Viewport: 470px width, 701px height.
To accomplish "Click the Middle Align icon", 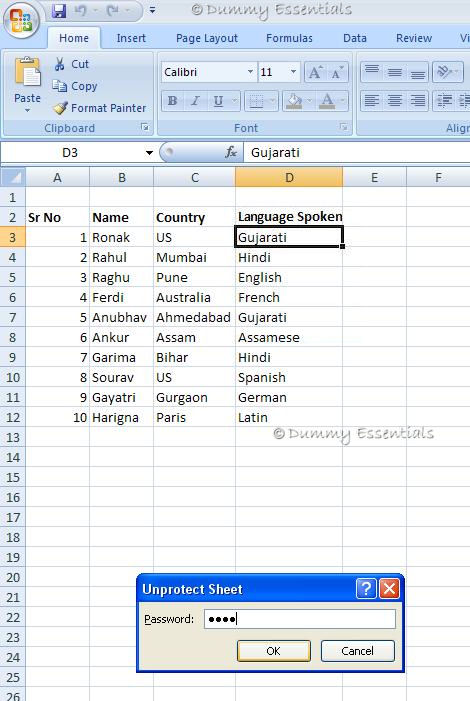I will [x=394, y=72].
